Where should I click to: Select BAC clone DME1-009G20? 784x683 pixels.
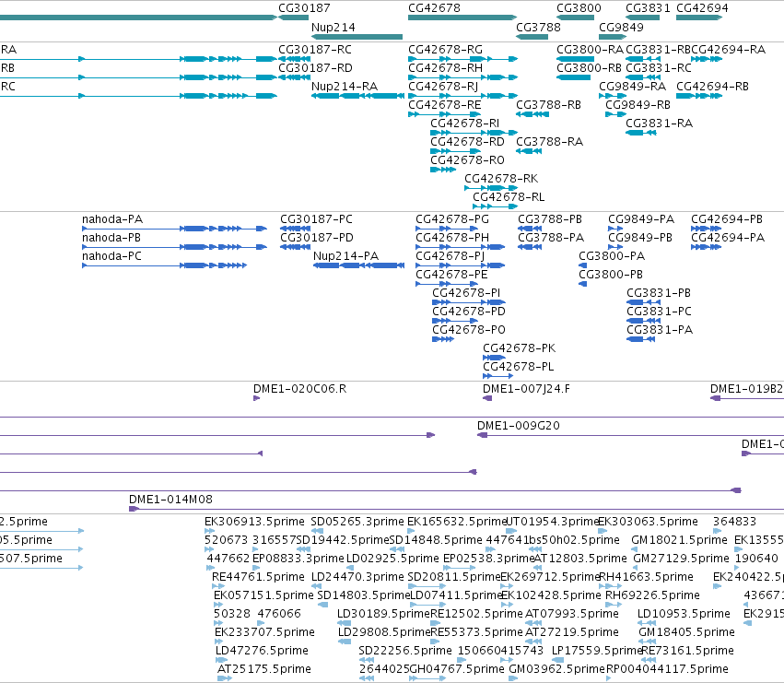coord(630,435)
